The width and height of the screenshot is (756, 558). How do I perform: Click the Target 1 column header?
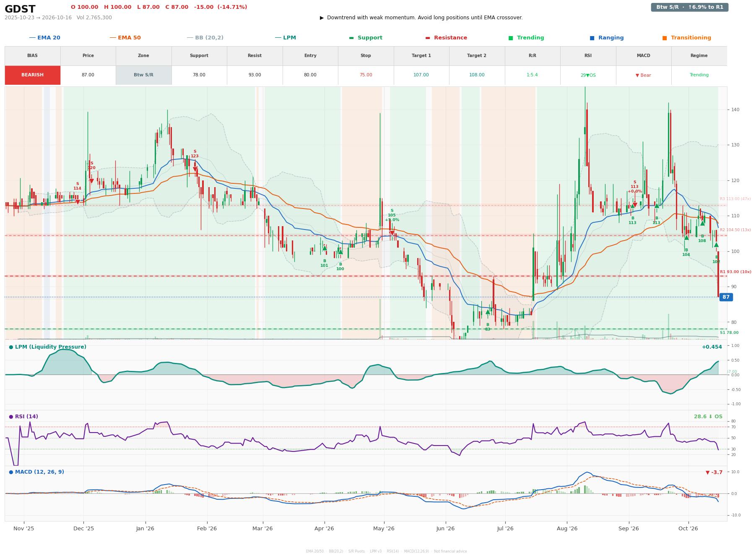click(x=421, y=56)
